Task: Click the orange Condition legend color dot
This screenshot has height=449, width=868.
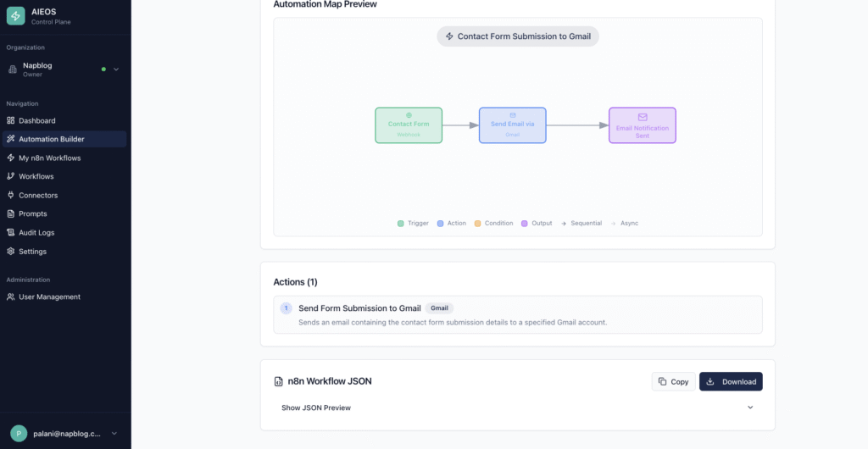Action: pyautogui.click(x=477, y=224)
